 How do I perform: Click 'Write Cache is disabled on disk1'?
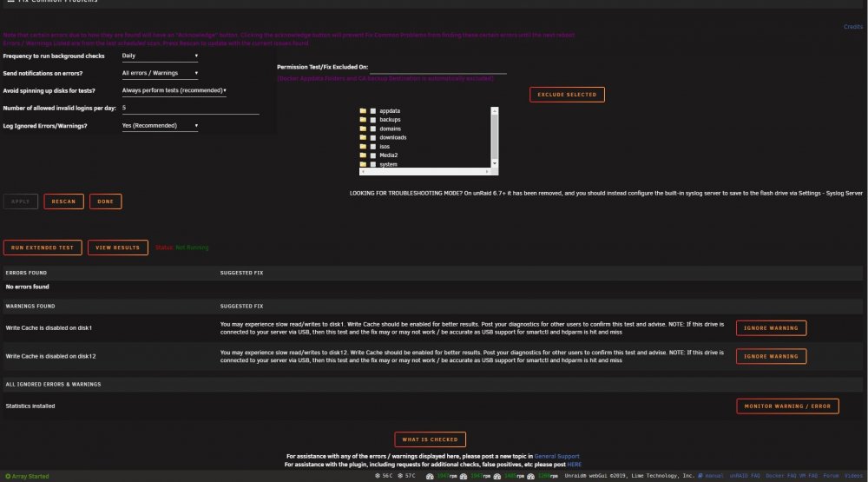49,328
